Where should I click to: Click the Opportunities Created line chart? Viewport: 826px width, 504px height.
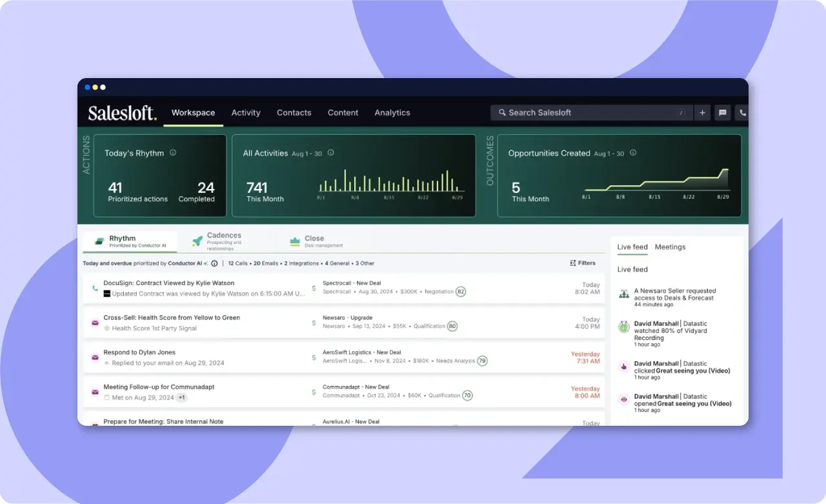(656, 183)
